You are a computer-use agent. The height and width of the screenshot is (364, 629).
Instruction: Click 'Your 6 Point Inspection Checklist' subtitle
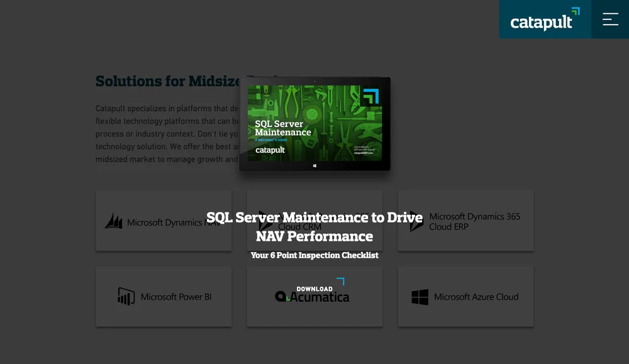[314, 255]
